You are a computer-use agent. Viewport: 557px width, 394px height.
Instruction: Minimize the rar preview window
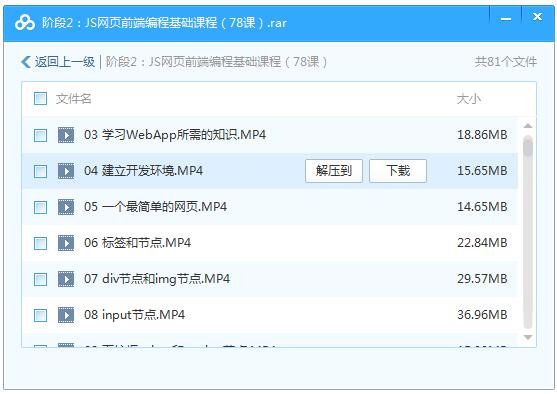click(506, 18)
